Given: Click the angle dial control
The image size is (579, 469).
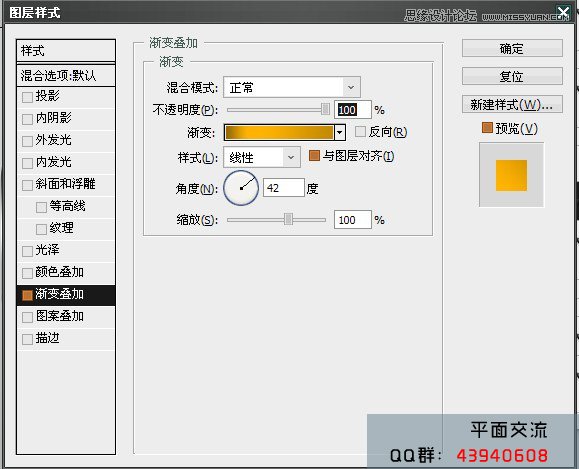Looking at the screenshot, I should (241, 188).
